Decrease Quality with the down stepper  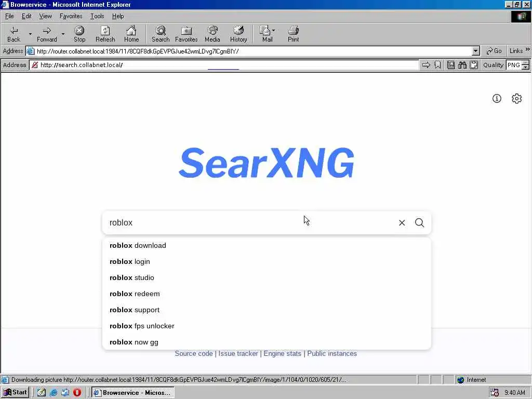coord(526,67)
